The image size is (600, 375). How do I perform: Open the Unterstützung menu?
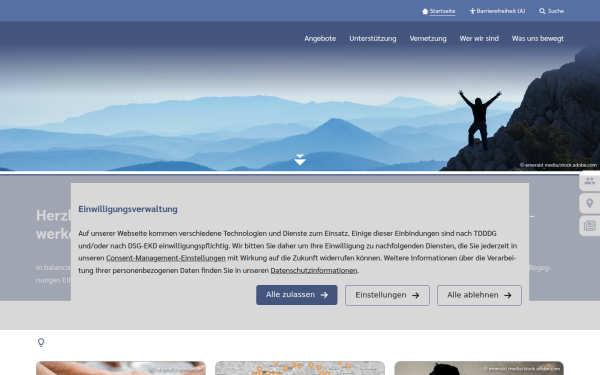click(x=373, y=39)
